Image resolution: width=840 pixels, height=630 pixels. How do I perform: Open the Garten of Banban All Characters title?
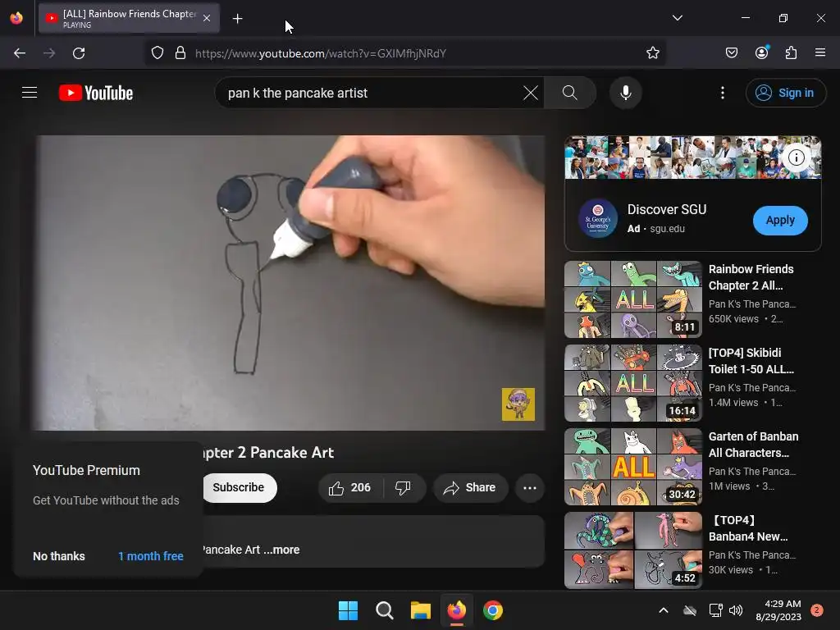(x=753, y=445)
